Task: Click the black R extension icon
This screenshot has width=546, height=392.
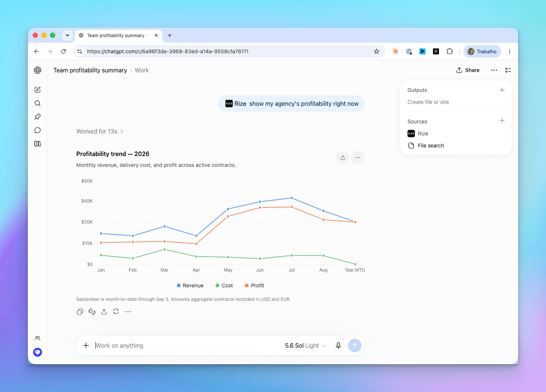Action: pyautogui.click(x=436, y=51)
